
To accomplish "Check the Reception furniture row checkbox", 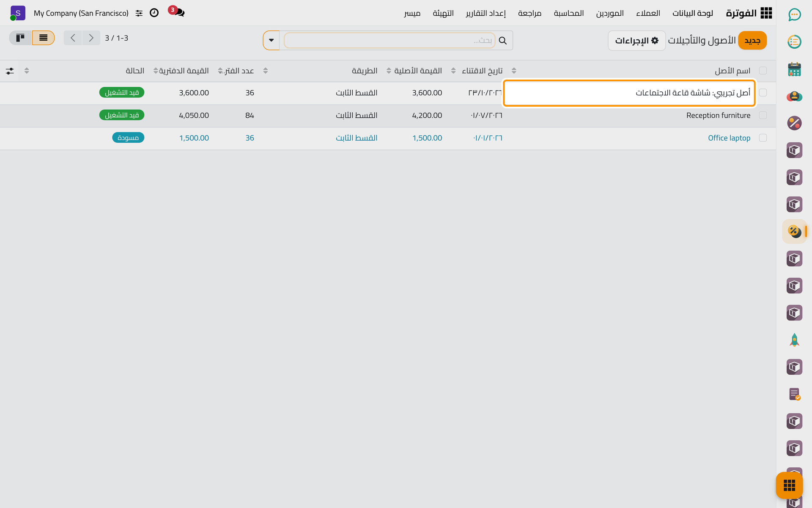I will click(763, 115).
